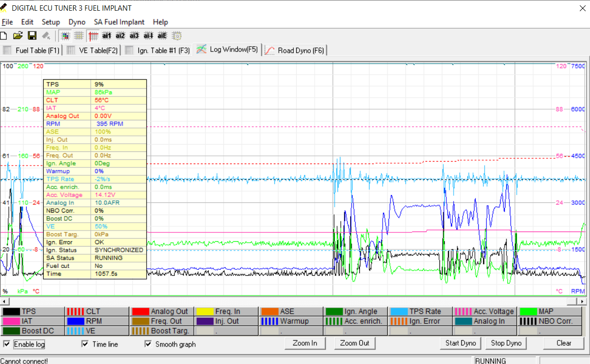Image resolution: width=590 pixels, height=364 pixels.
Task: Click the New file icon
Action: [3, 35]
